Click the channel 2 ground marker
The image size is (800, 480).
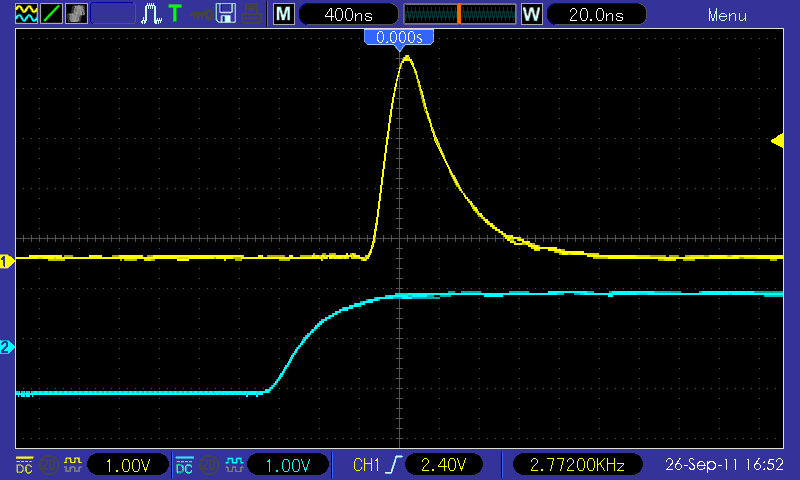(7, 347)
